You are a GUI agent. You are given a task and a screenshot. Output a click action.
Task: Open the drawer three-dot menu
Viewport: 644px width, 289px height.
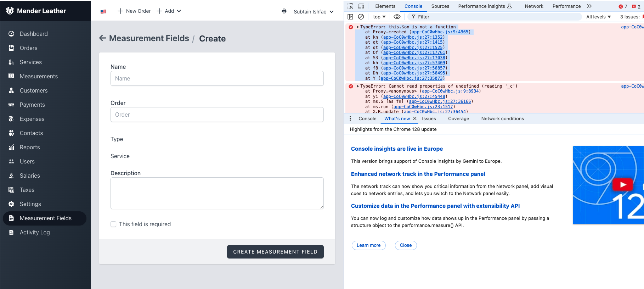pos(350,119)
